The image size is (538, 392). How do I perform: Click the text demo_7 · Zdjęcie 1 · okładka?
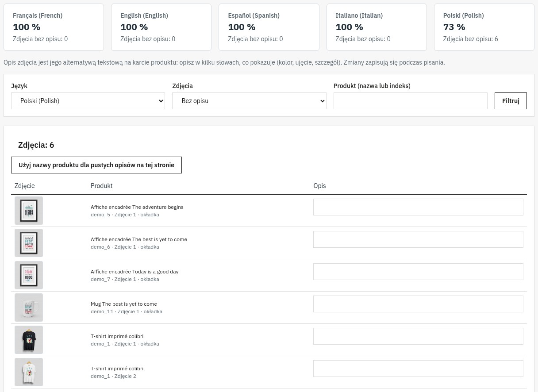(x=125, y=279)
